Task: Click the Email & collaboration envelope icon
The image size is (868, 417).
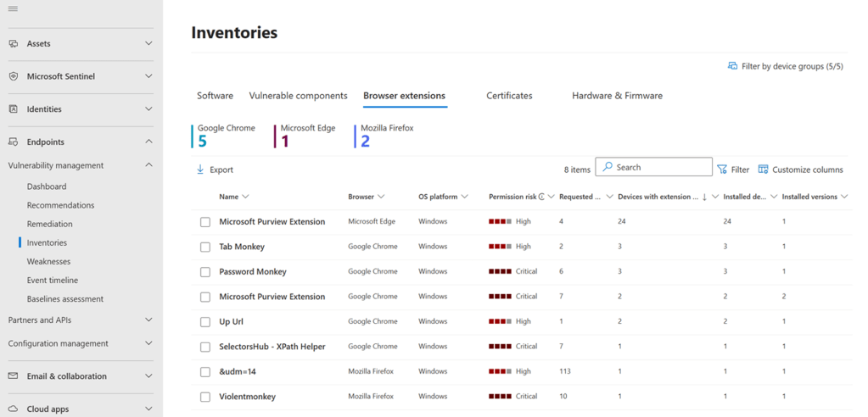Action: (x=14, y=376)
